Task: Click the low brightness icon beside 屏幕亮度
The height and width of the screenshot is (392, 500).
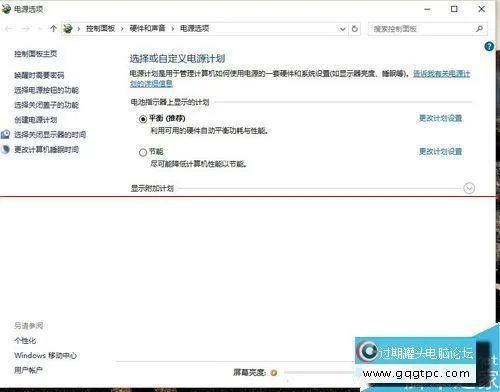Action: [x=274, y=373]
